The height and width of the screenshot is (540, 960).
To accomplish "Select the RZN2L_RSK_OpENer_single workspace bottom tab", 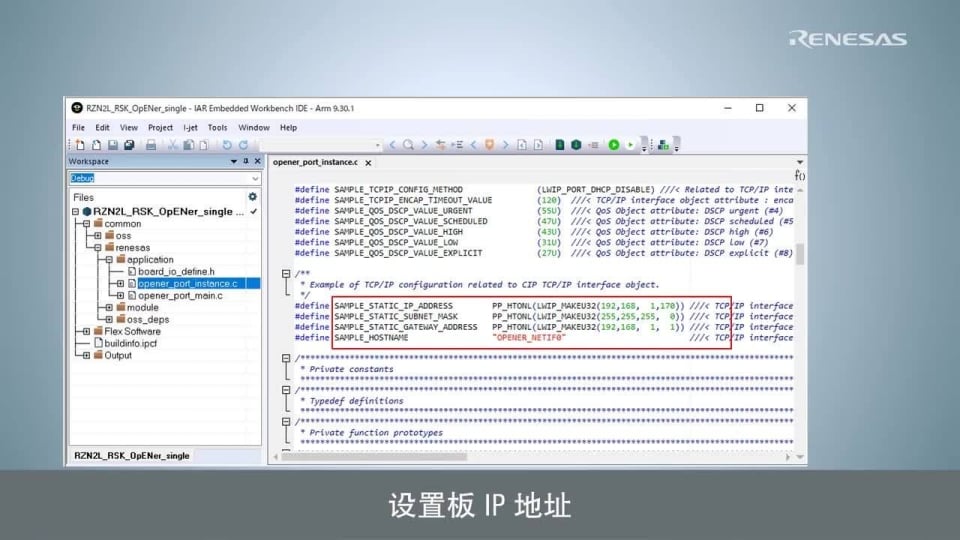I will pyautogui.click(x=132, y=456).
